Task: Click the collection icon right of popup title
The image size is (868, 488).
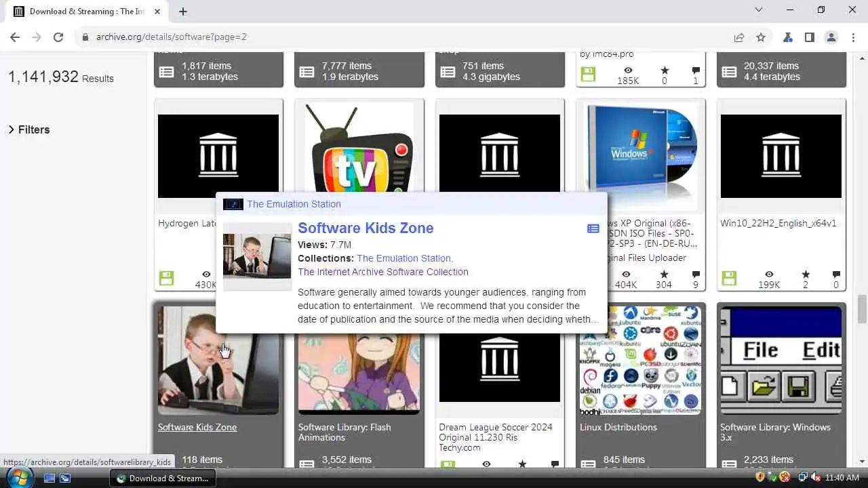Action: pyautogui.click(x=593, y=228)
